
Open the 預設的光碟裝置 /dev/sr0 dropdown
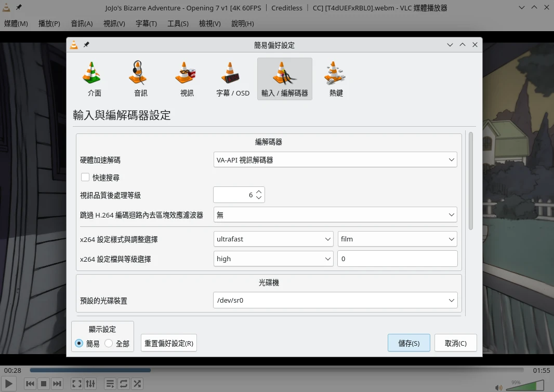(335, 300)
